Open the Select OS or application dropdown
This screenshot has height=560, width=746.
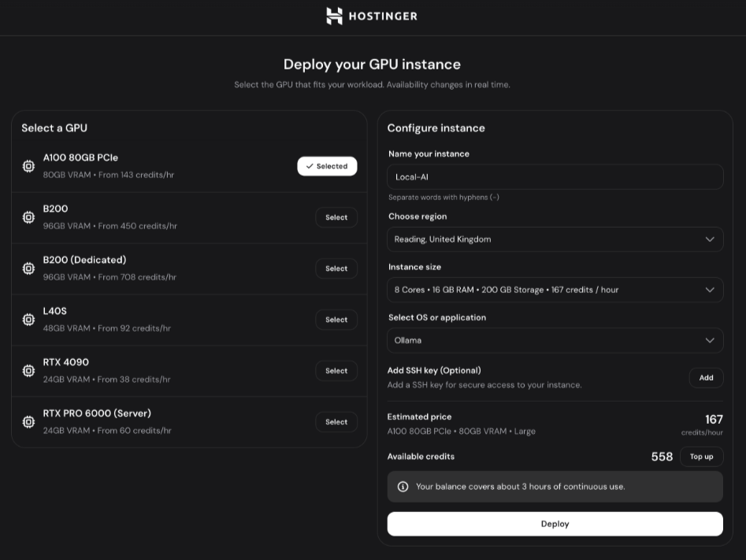(555, 340)
